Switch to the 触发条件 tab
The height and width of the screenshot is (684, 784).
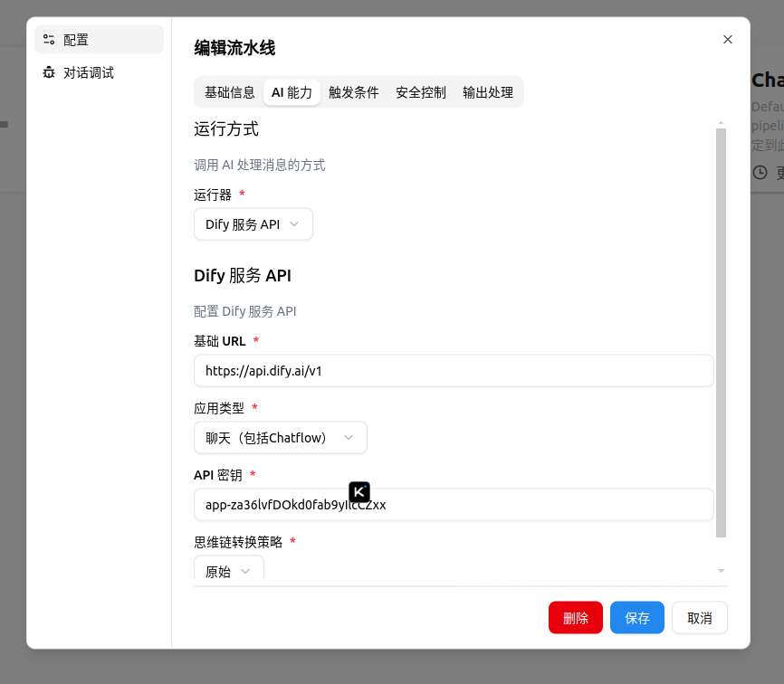tap(353, 92)
